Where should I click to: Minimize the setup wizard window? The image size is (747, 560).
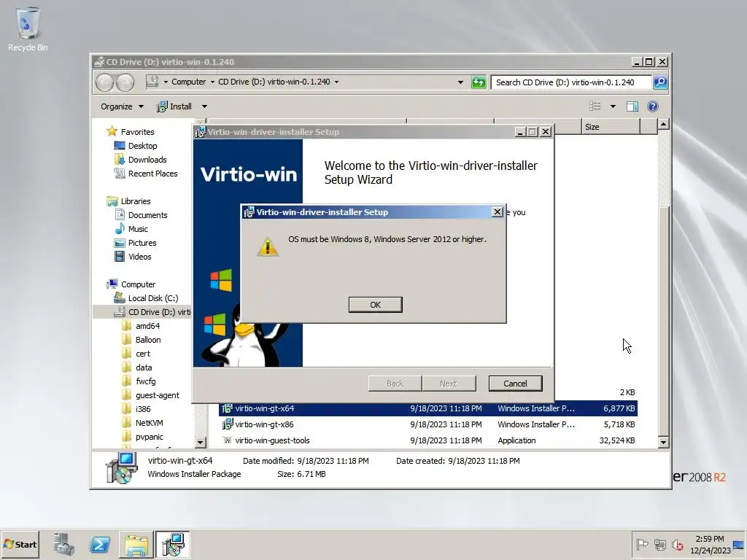(519, 132)
